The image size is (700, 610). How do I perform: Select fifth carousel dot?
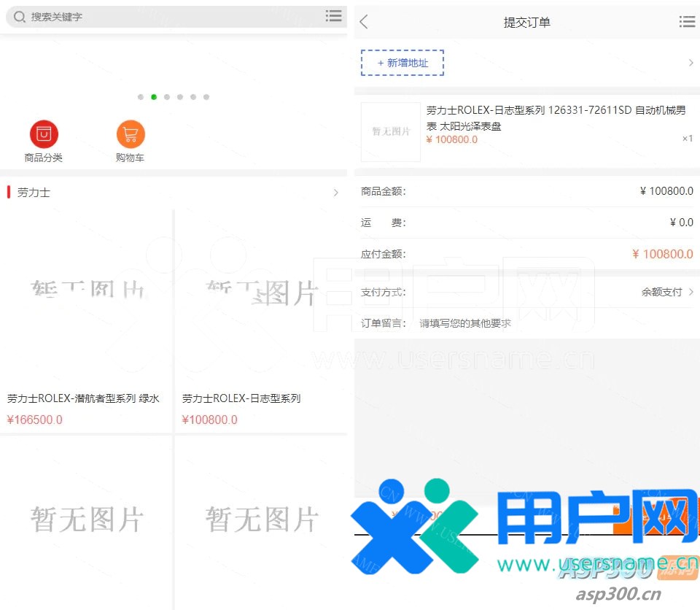pyautogui.click(x=193, y=97)
